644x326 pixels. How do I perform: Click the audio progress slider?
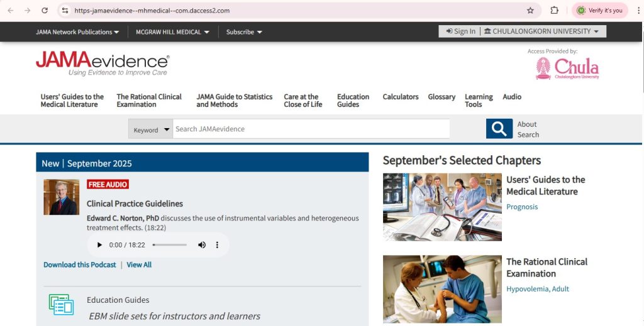(x=170, y=245)
